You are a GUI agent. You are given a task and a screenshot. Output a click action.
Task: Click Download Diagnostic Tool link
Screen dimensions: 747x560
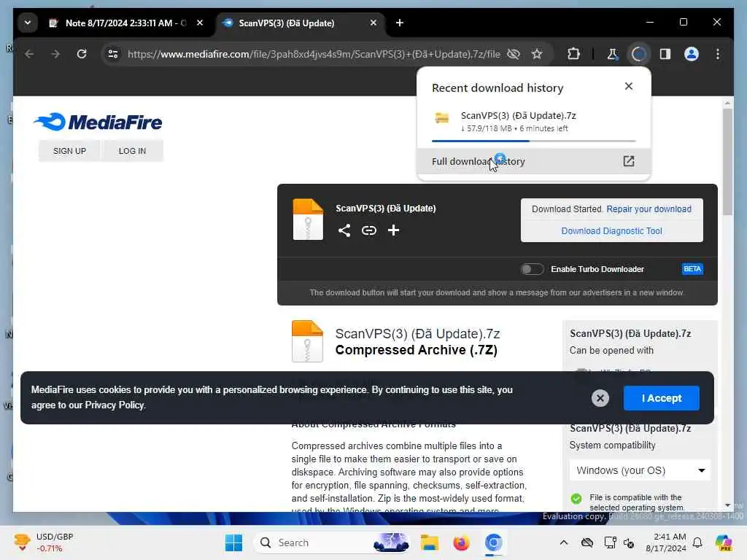(x=612, y=231)
